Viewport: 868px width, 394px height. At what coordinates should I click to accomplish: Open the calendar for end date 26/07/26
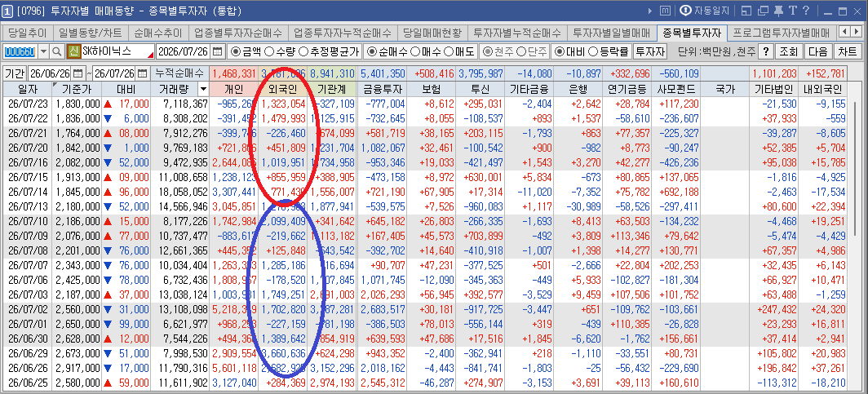[x=142, y=73]
